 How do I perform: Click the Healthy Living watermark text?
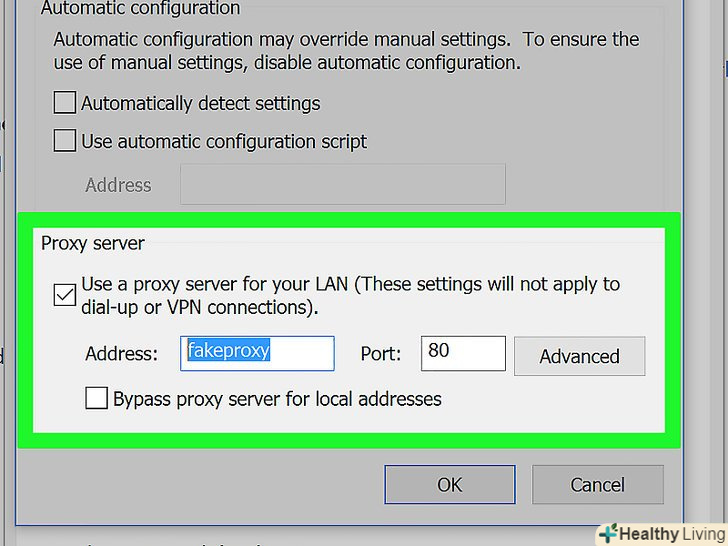(x=671, y=534)
